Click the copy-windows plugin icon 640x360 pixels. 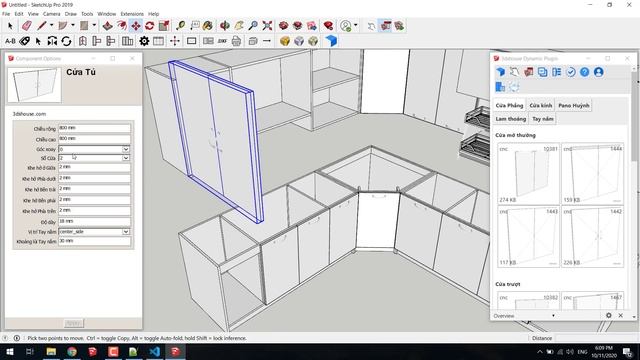pos(542,72)
